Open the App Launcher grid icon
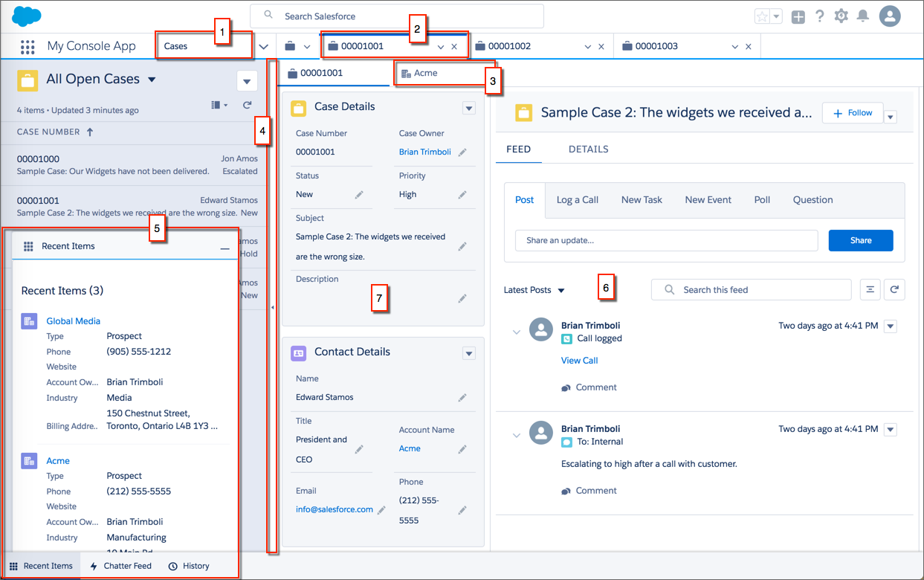The width and height of the screenshot is (924, 580). (28, 47)
